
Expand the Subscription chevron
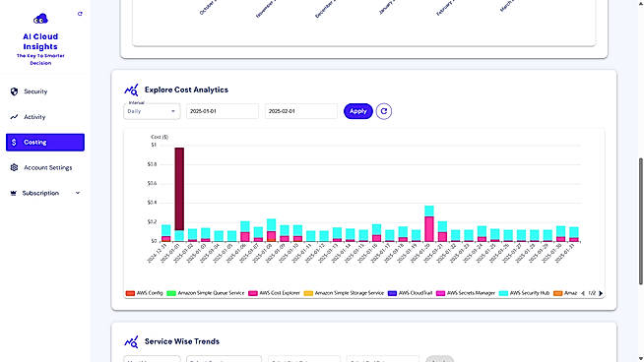[78, 193]
